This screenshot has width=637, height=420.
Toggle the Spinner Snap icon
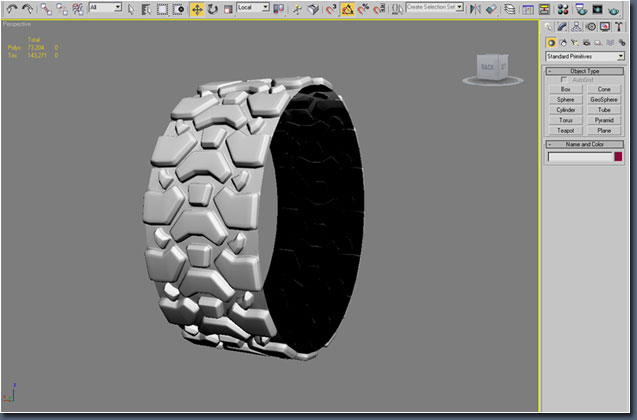click(x=379, y=9)
